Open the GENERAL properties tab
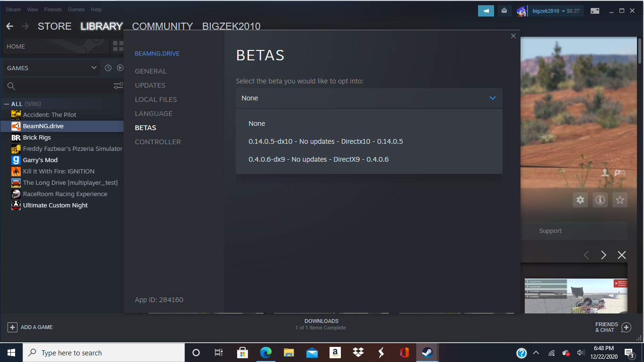This screenshot has height=362, width=644. (x=150, y=71)
